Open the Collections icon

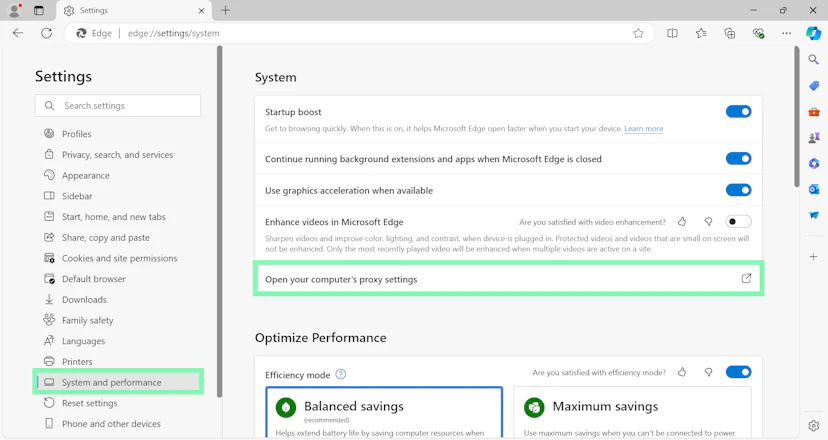pyautogui.click(x=730, y=33)
